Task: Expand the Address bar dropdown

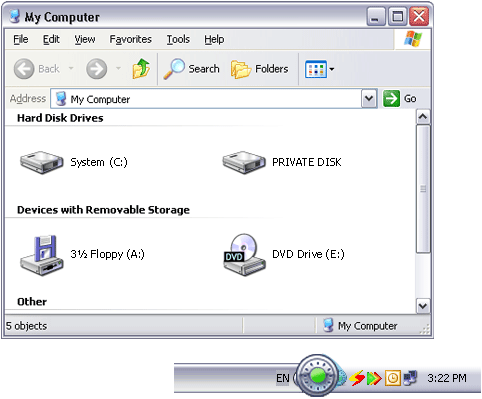Action: point(369,99)
